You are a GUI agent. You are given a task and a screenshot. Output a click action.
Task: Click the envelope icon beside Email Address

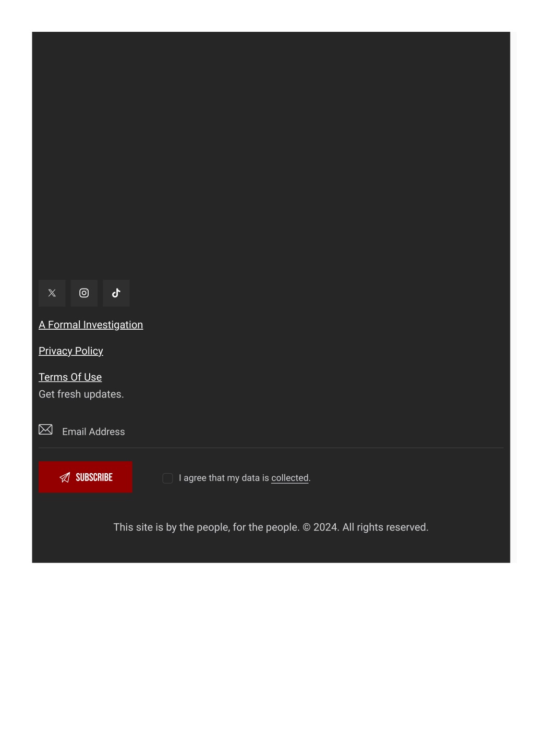[45, 429]
